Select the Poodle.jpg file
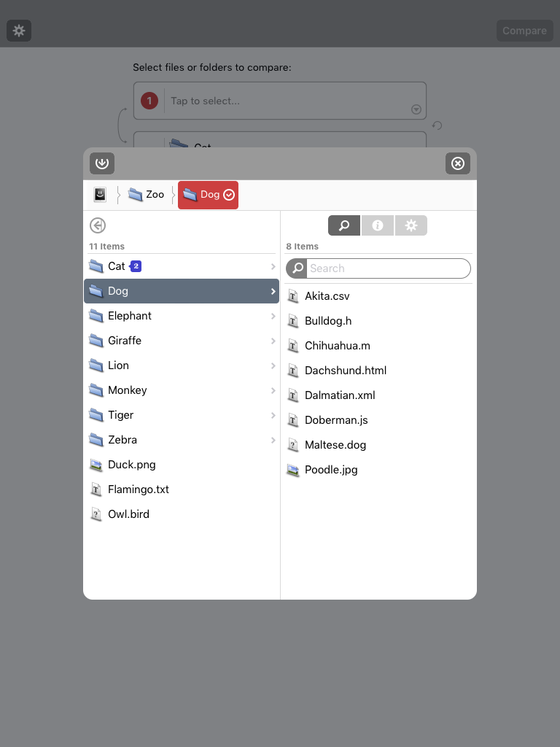Viewport: 560px width, 747px height. coord(378,469)
